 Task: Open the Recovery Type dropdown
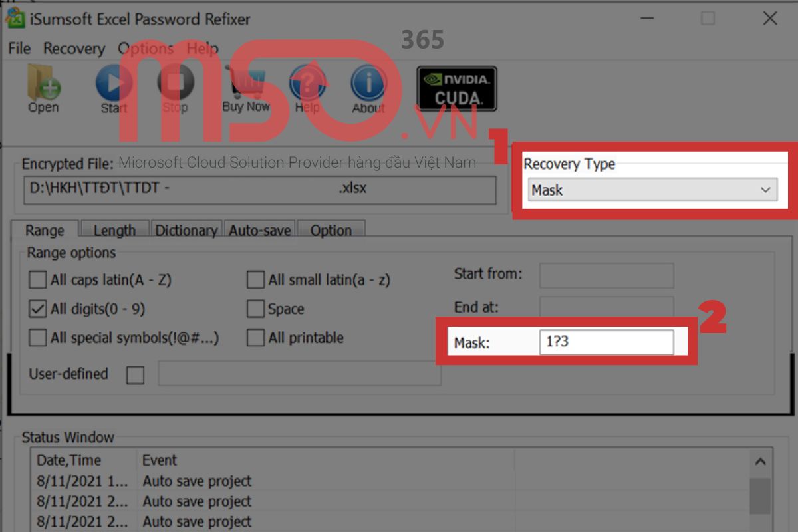point(652,190)
